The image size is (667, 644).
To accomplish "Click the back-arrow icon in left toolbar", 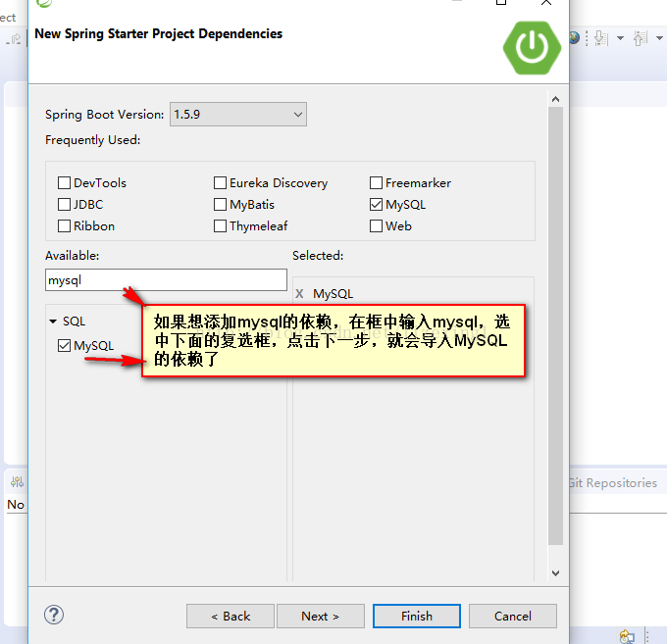I will pos(16,39).
